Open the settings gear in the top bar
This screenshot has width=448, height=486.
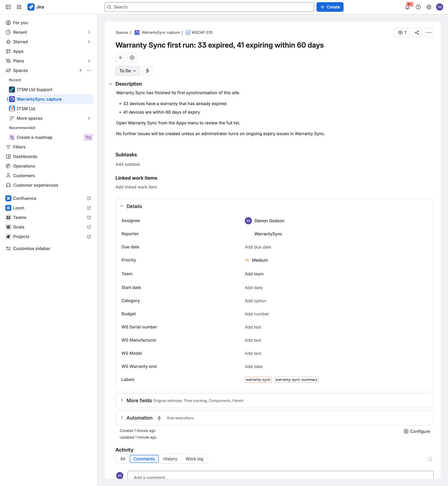point(429,7)
